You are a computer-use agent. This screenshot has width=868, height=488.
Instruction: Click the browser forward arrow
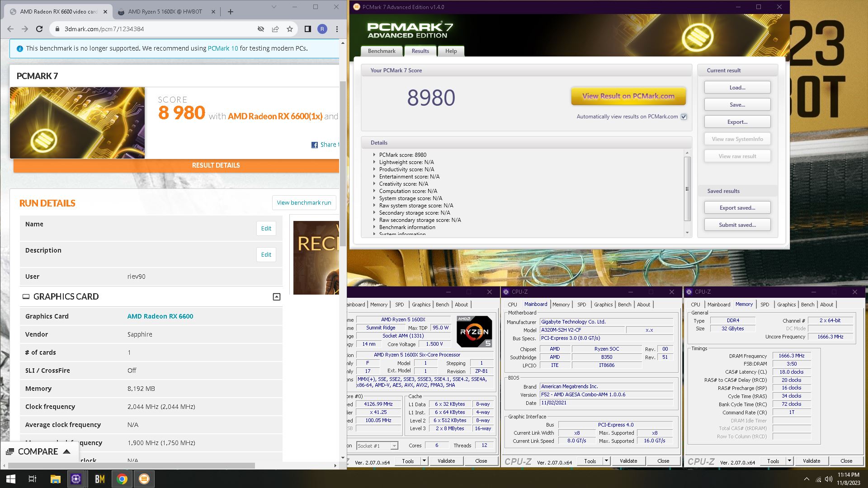coord(25,29)
